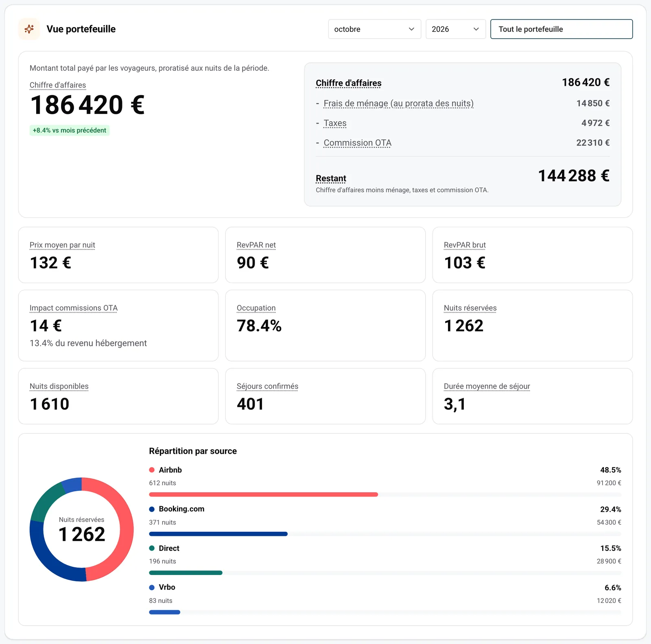Click the Restant label

coord(331,178)
